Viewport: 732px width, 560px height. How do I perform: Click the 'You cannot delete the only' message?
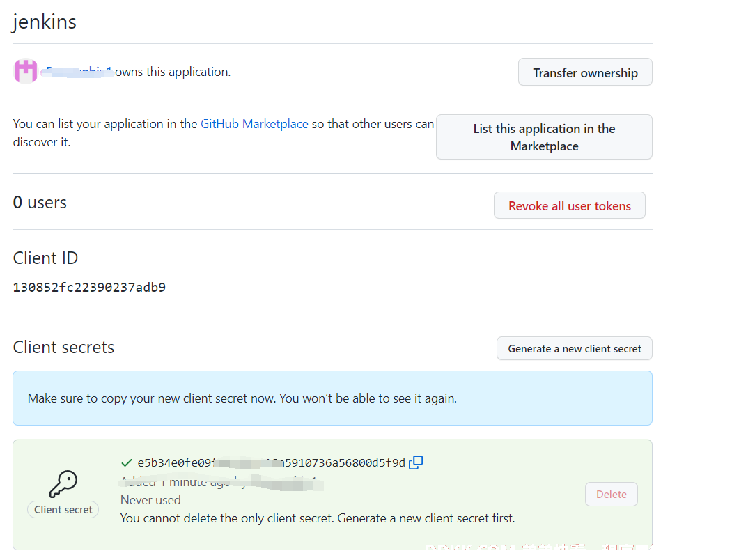[x=318, y=518]
